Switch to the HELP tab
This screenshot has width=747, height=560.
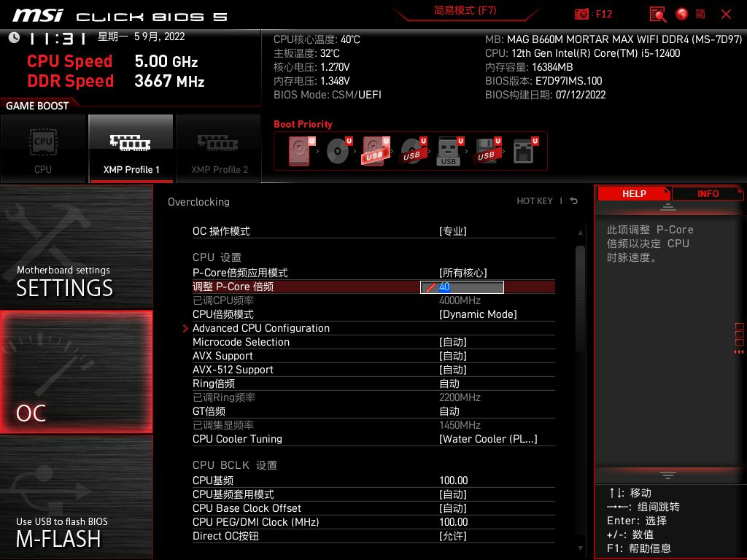click(634, 194)
